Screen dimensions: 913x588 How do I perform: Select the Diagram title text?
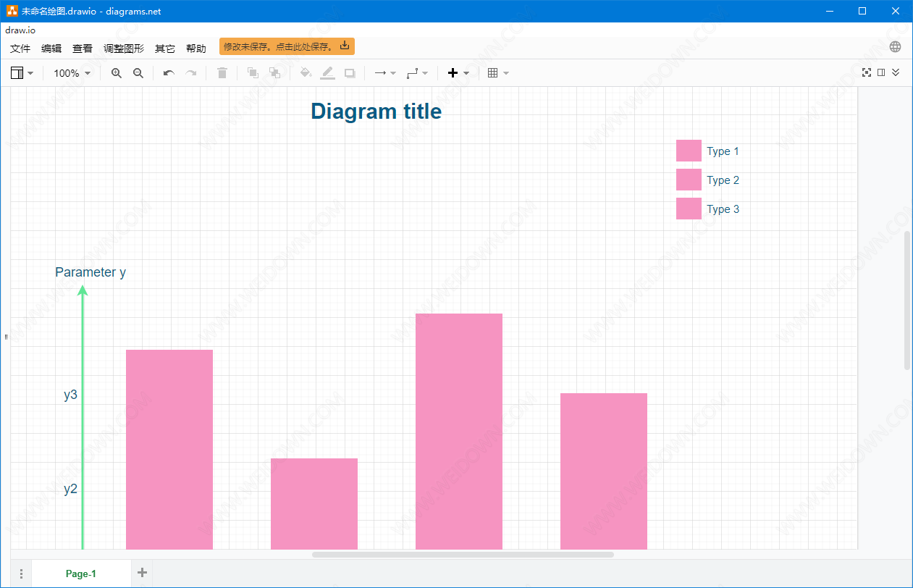(376, 111)
